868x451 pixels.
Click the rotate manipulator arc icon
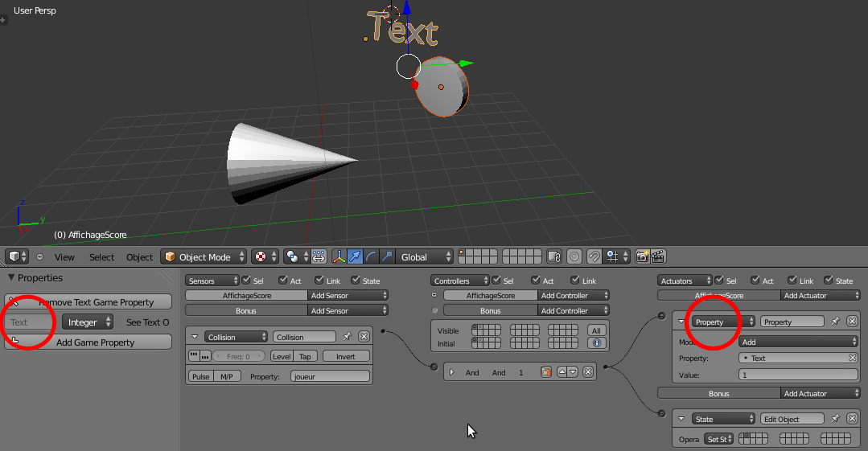(x=371, y=256)
